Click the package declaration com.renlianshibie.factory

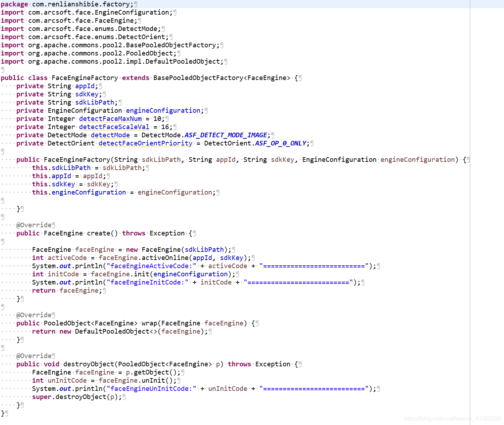point(67,4)
